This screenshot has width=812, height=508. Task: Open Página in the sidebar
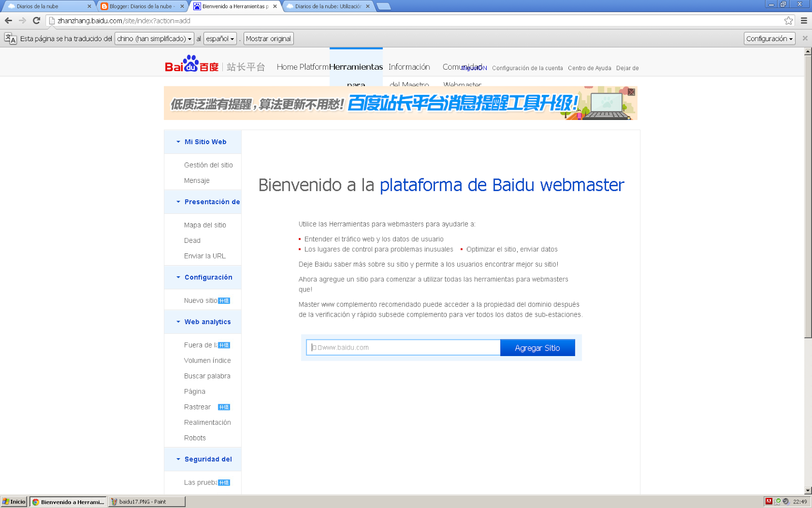coord(195,392)
